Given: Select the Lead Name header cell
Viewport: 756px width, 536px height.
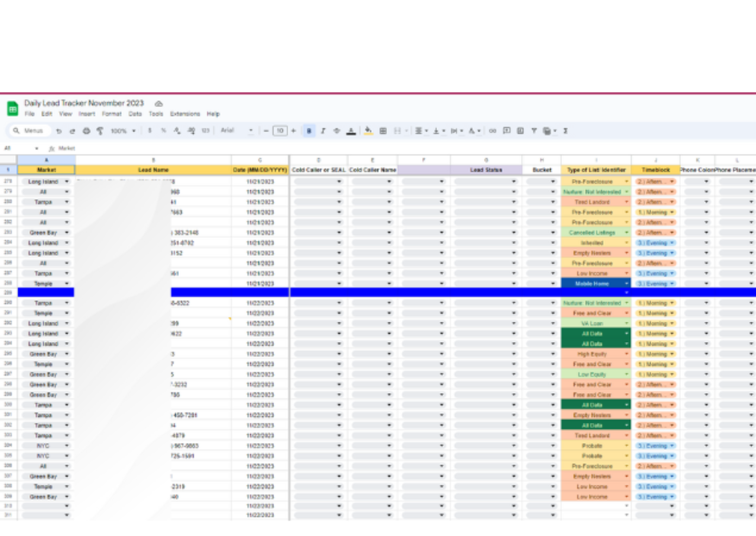Looking at the screenshot, I should [153, 170].
